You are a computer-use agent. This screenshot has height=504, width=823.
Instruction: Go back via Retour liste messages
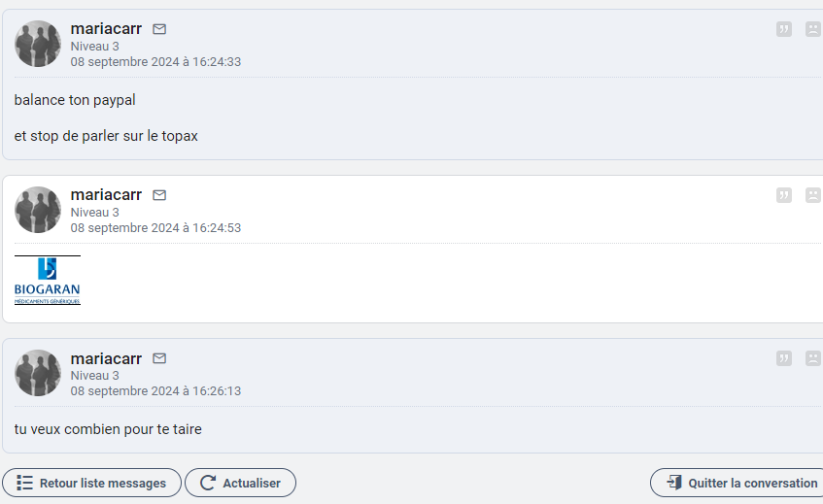(92, 483)
